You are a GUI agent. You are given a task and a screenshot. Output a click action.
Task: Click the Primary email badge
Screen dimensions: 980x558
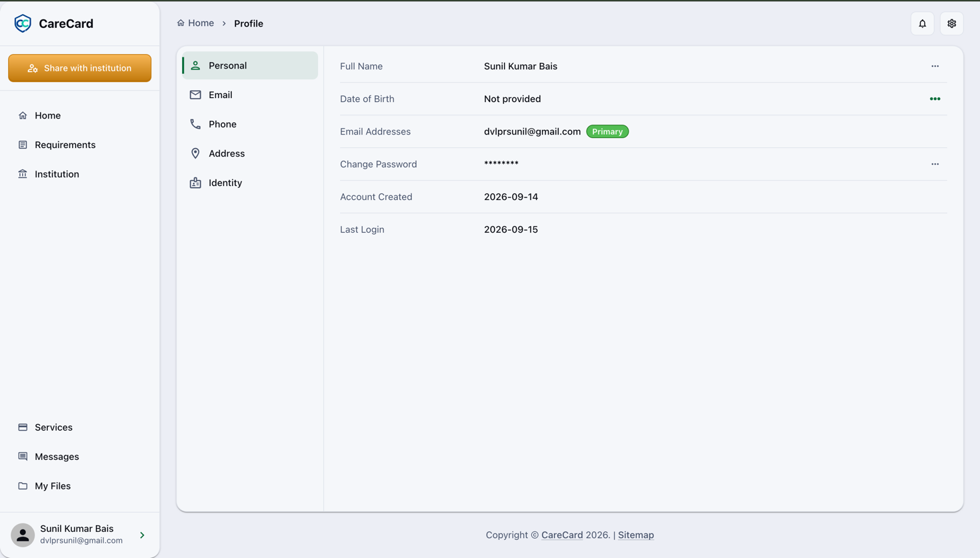(x=607, y=131)
